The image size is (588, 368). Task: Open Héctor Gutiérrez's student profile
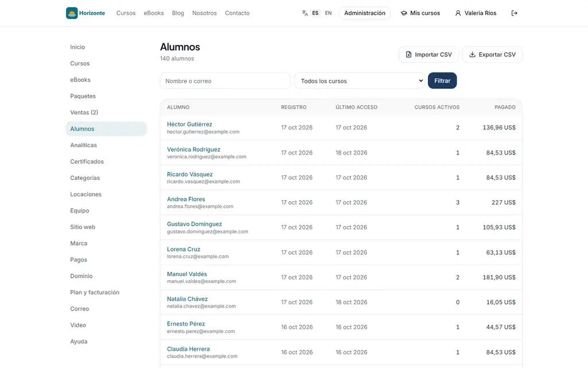tap(189, 124)
